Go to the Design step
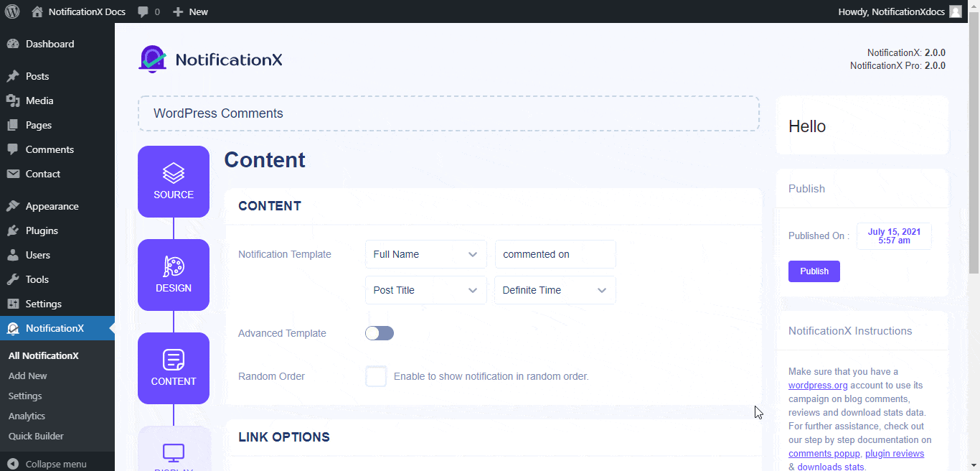 tap(174, 275)
